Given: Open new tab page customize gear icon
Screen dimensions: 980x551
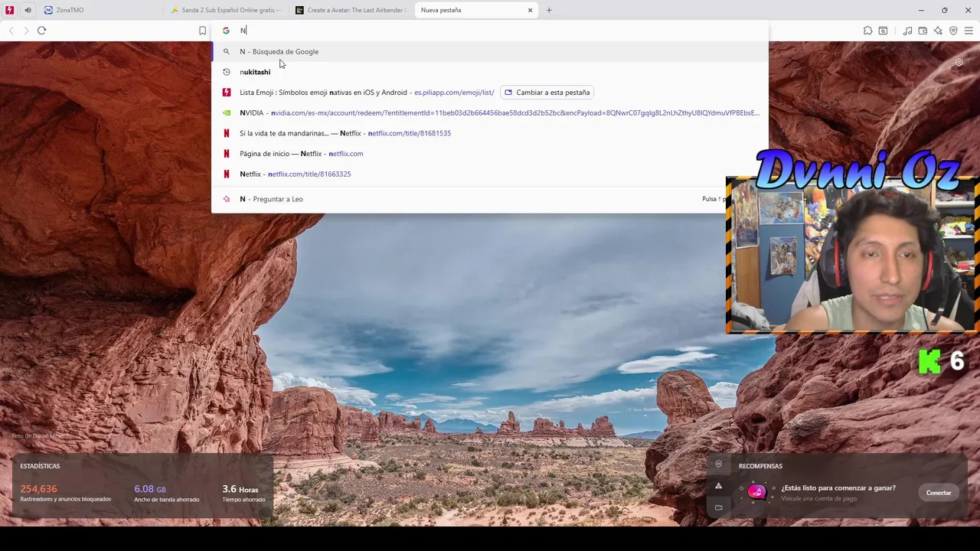Looking at the screenshot, I should pyautogui.click(x=959, y=63).
